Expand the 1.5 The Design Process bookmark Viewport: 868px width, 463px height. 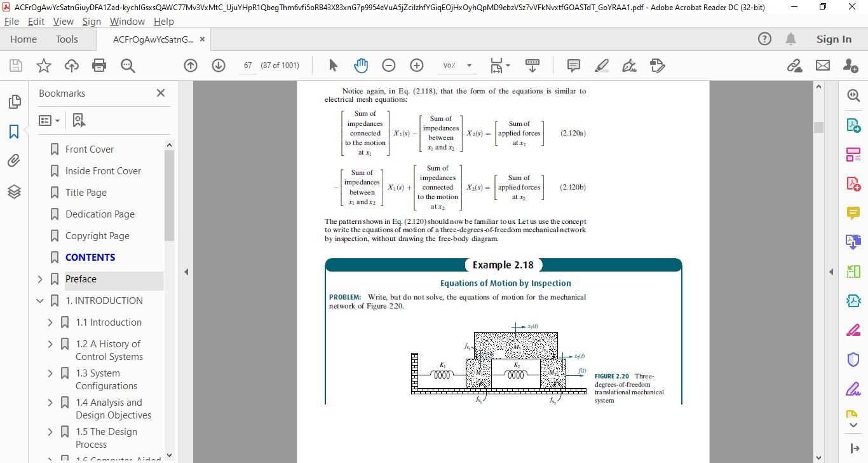(50, 432)
